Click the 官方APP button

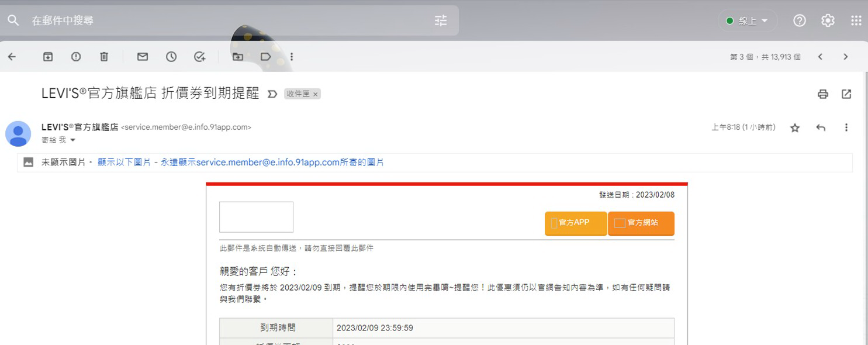point(576,223)
